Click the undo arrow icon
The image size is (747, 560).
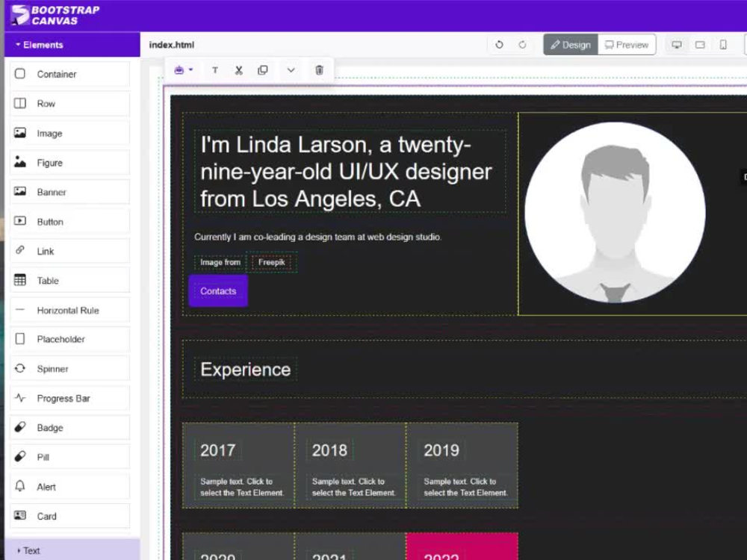coord(499,45)
